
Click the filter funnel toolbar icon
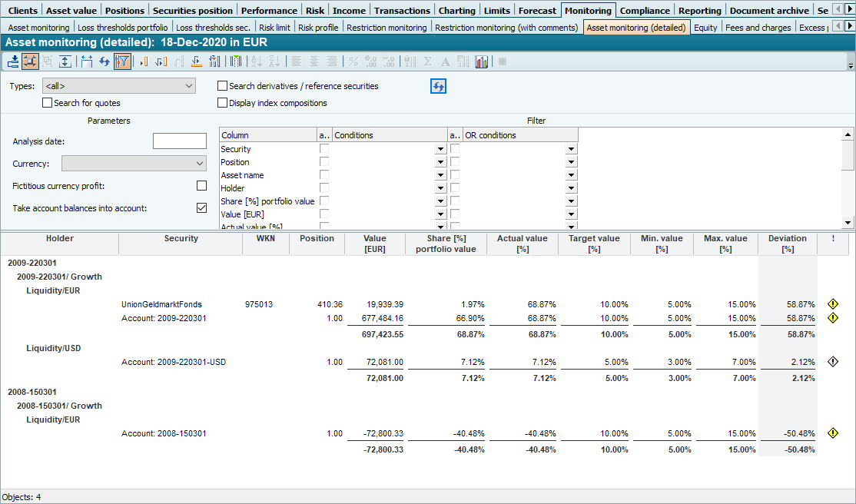coord(122,61)
